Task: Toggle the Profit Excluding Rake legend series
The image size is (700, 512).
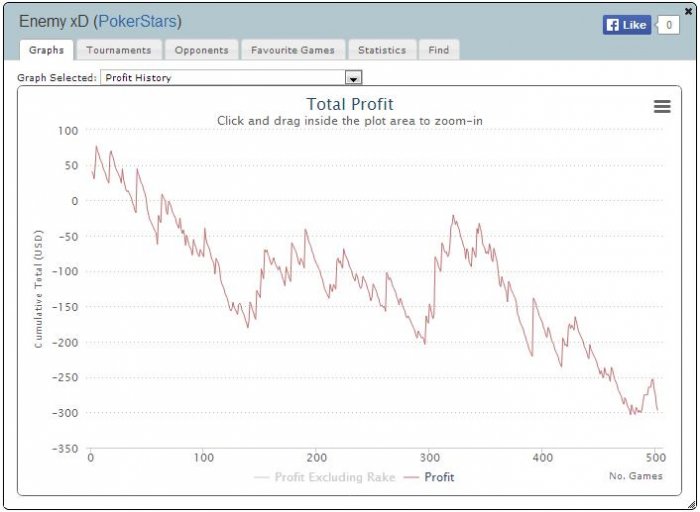Action: (x=325, y=477)
